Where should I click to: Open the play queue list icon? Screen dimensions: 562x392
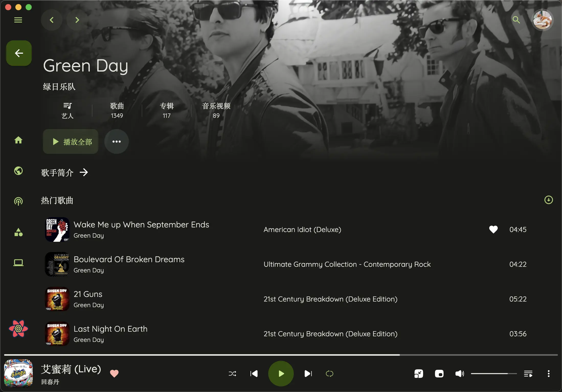tap(528, 374)
